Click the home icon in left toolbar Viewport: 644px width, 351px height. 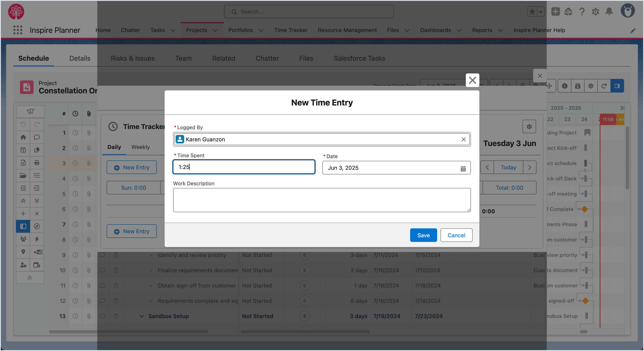(x=23, y=137)
